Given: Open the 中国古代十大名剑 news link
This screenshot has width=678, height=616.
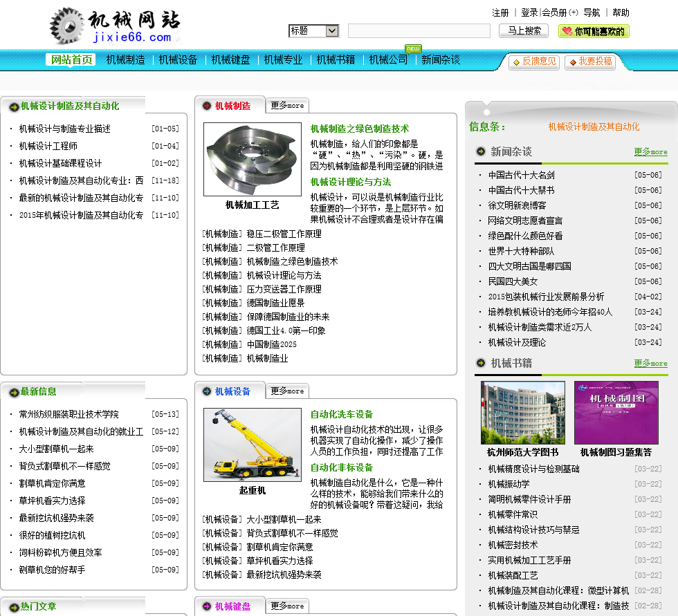Looking at the screenshot, I should coord(521,175).
